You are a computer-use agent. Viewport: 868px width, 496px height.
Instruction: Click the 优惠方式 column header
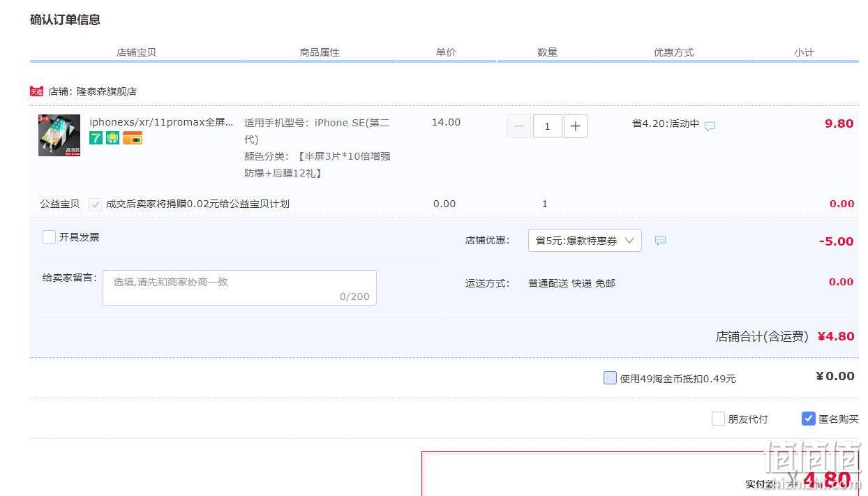673,52
